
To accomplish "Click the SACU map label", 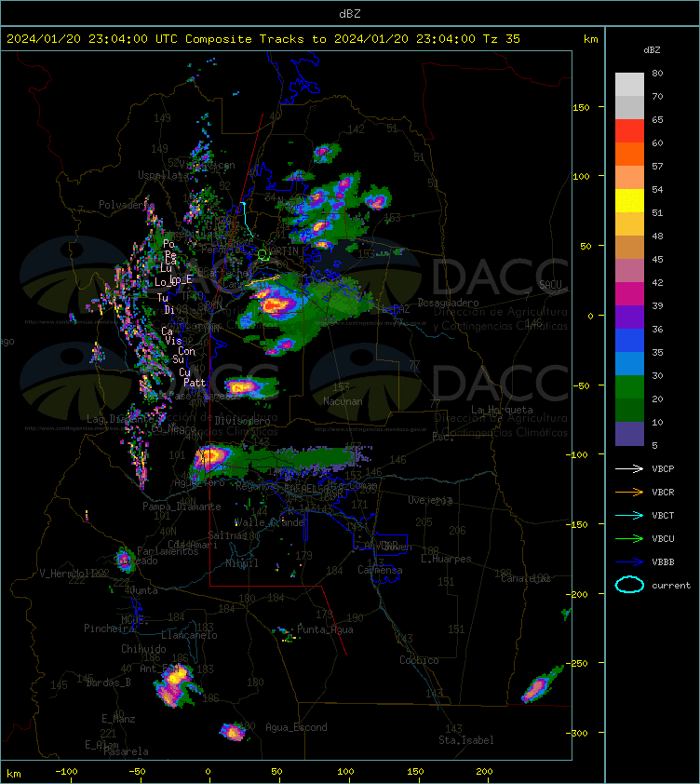I will [550, 285].
